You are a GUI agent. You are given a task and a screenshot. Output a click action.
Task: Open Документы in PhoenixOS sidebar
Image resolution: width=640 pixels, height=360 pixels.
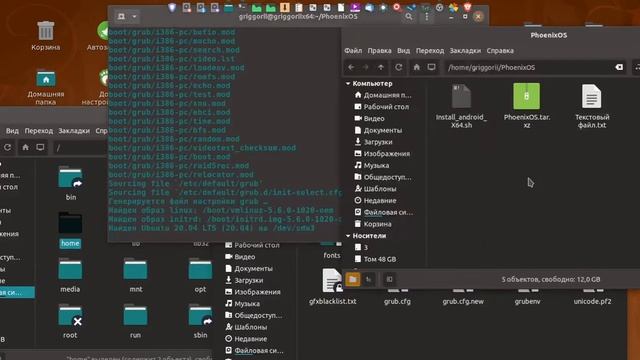378,130
